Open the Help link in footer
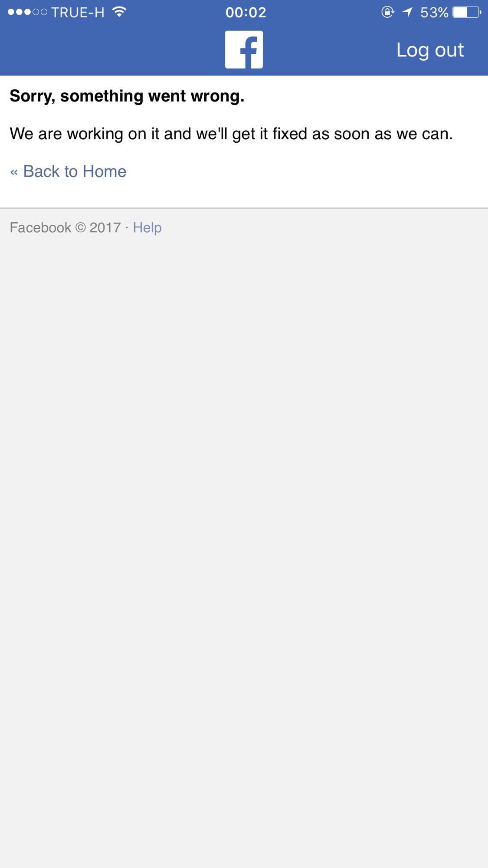The width and height of the screenshot is (488, 868). click(147, 227)
